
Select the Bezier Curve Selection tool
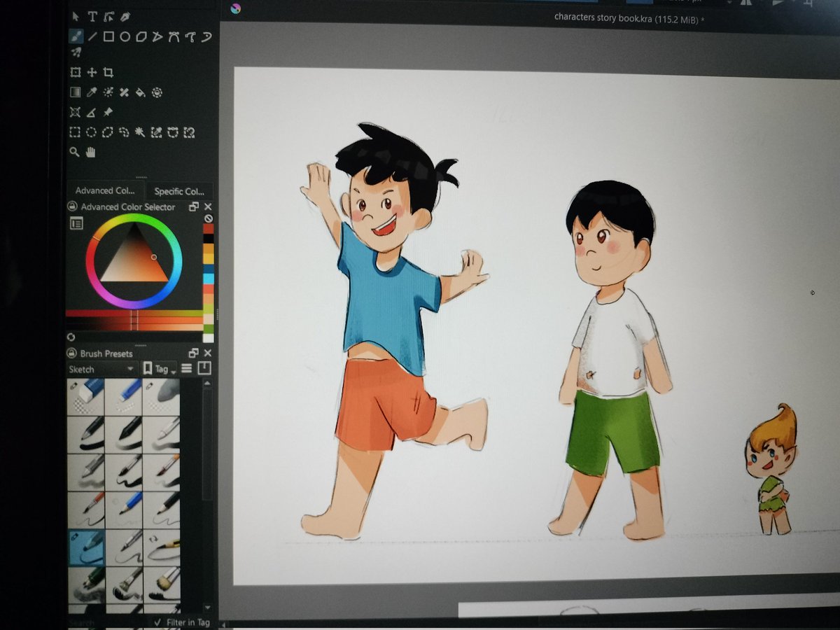[173, 132]
